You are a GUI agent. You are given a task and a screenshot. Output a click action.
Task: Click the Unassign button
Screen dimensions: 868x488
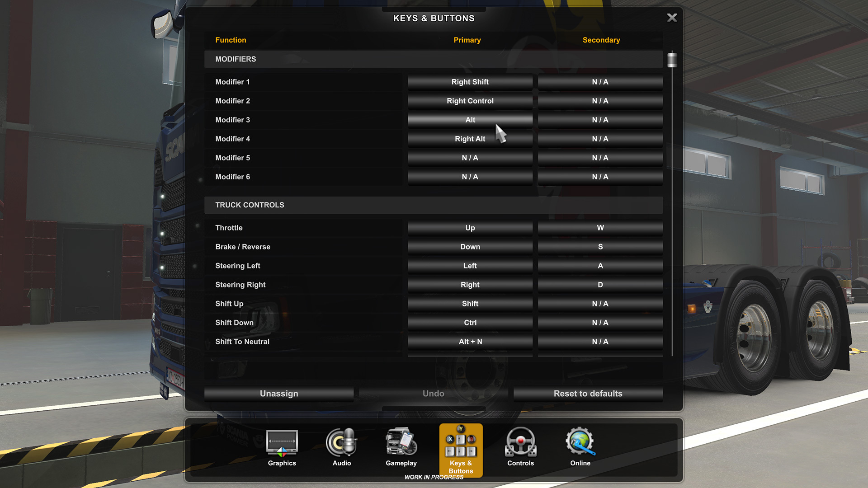tap(278, 393)
